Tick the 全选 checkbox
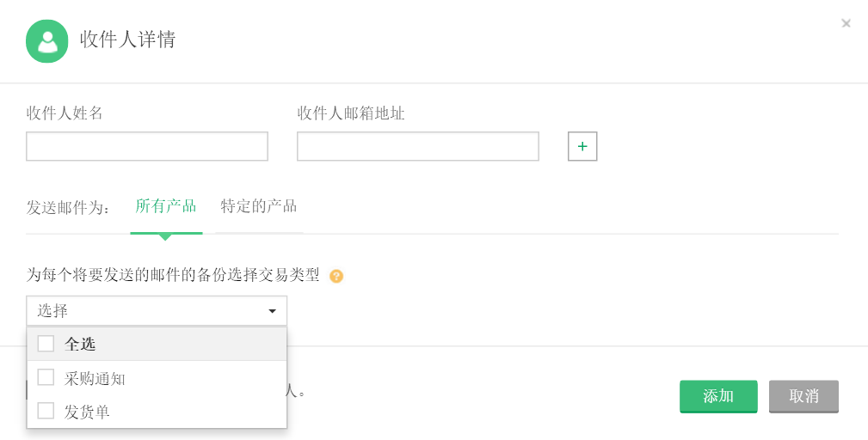 (x=46, y=344)
